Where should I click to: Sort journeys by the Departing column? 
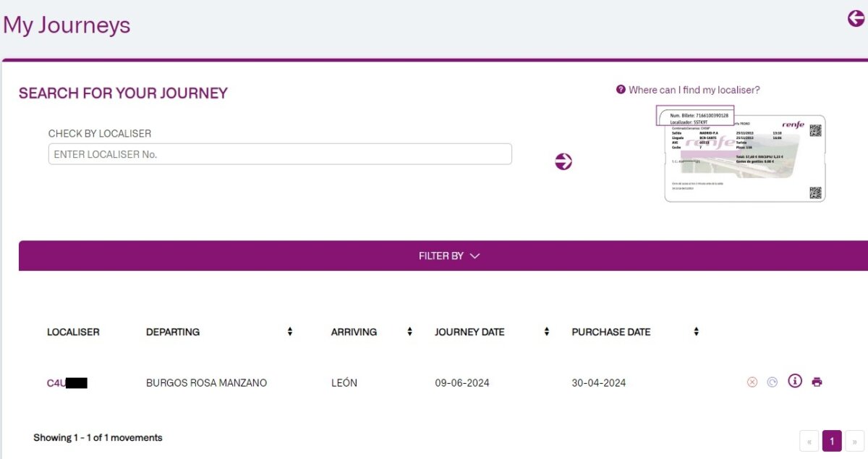290,332
